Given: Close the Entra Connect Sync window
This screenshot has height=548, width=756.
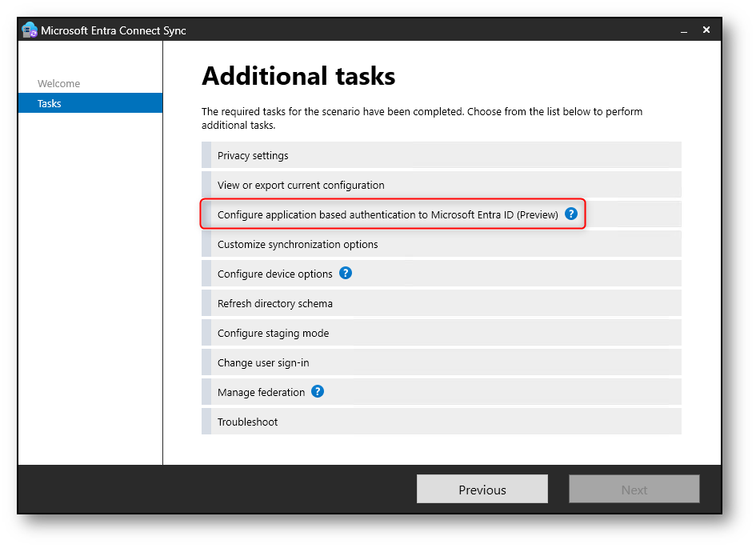Looking at the screenshot, I should tap(706, 30).
